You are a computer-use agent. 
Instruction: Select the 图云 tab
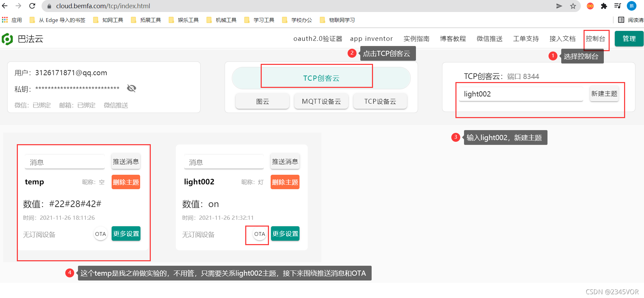click(x=262, y=101)
